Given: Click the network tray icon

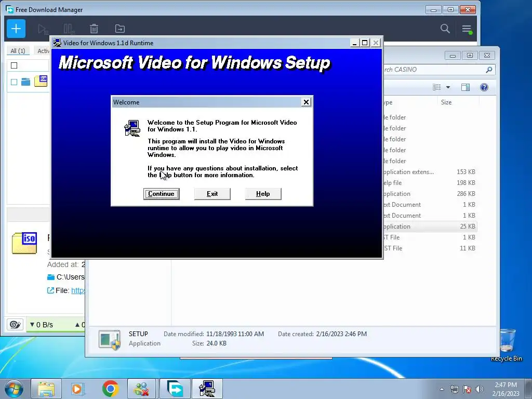Looking at the screenshot, I should pyautogui.click(x=454, y=389).
